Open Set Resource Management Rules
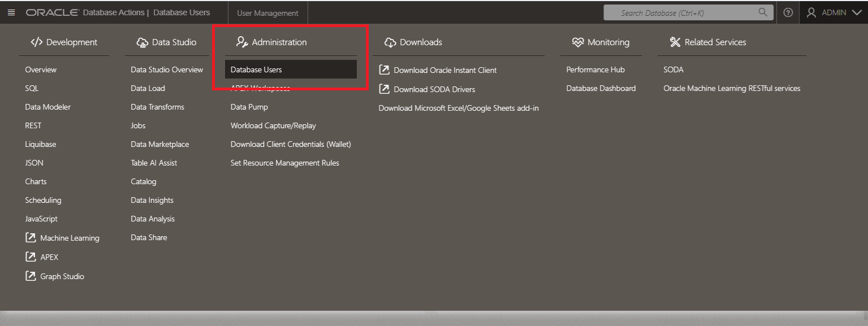This screenshot has width=868, height=326. pyautogui.click(x=285, y=163)
